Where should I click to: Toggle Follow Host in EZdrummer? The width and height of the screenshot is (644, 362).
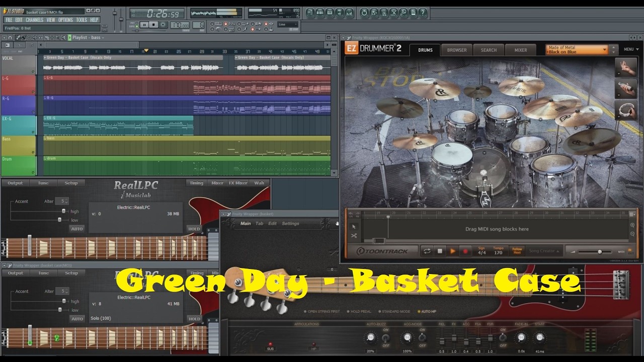[x=517, y=250]
